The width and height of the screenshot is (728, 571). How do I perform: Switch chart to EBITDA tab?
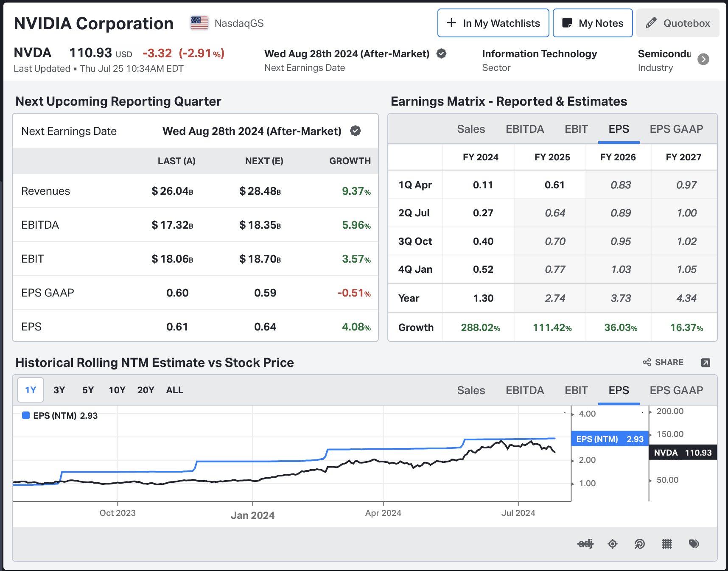tap(525, 390)
